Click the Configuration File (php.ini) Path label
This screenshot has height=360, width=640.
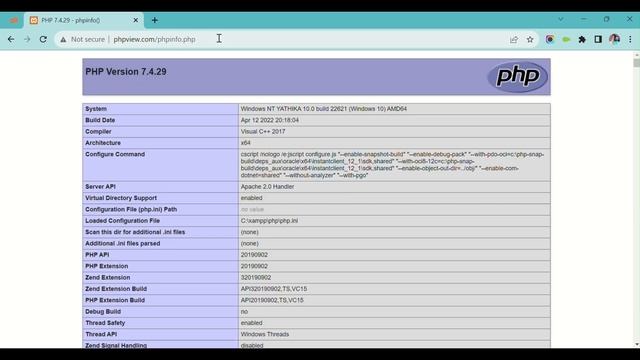pos(131,209)
